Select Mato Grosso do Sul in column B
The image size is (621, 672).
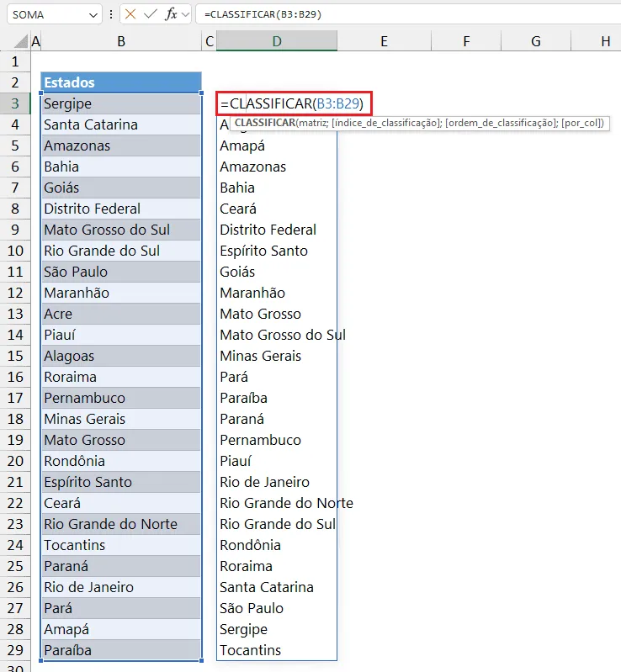tap(121, 230)
